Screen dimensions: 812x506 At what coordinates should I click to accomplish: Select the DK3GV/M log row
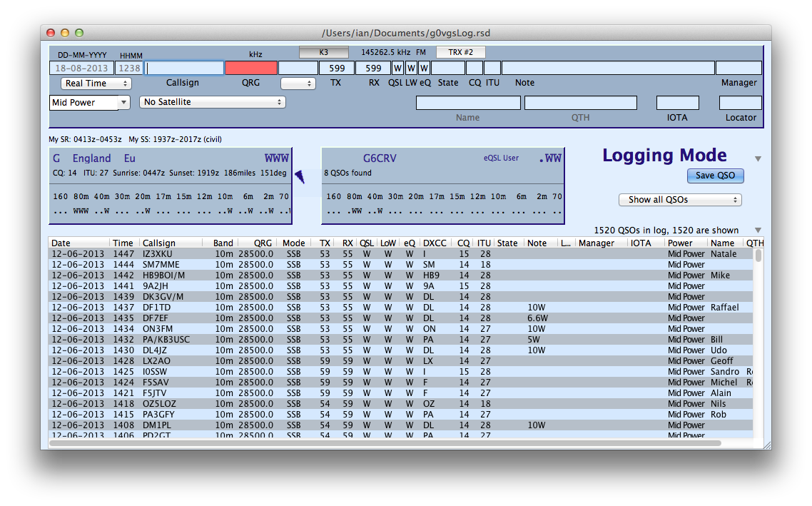[401, 297]
